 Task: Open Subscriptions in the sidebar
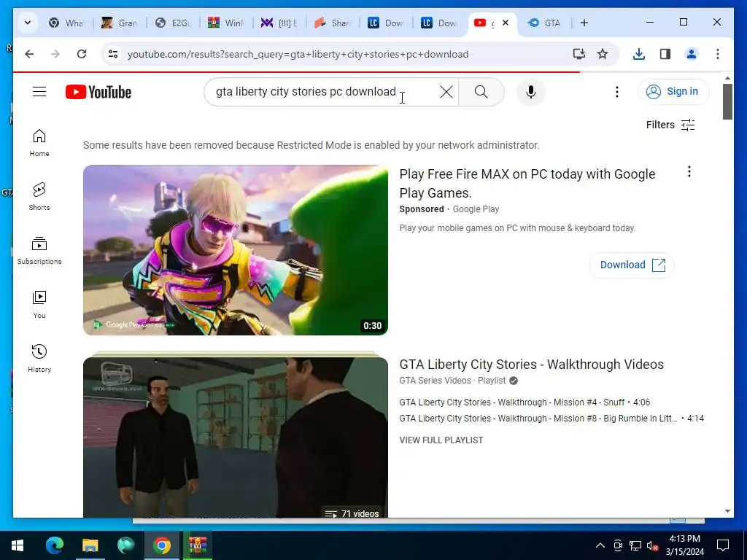point(39,251)
